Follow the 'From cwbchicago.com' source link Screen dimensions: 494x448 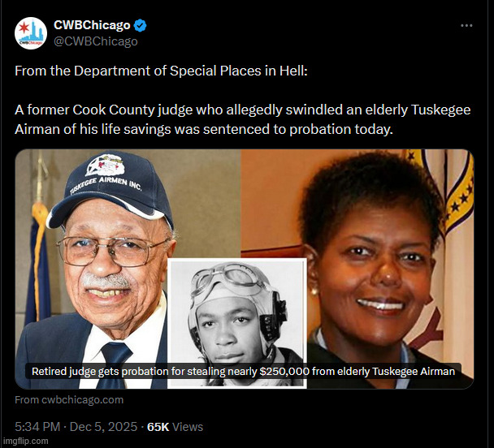coord(69,400)
